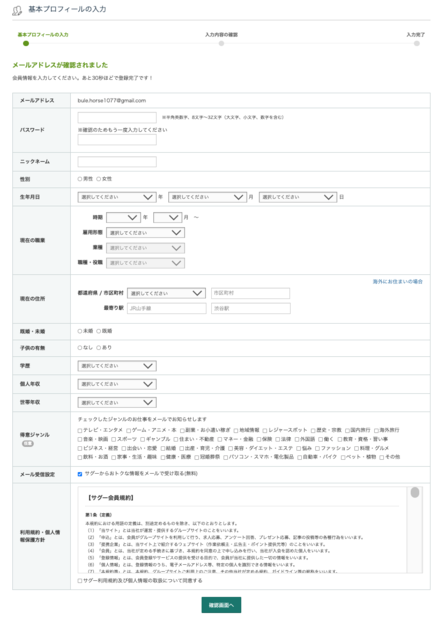The width and height of the screenshot is (445, 628).
Task: Check the 料理・グルメ genre box
Action: click(356, 449)
